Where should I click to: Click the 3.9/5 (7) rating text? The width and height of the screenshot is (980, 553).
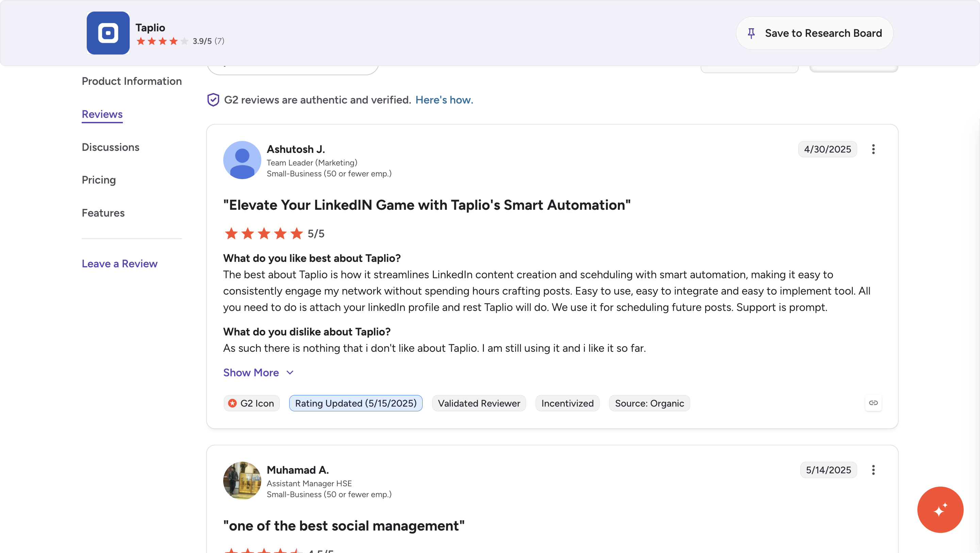pyautogui.click(x=209, y=41)
